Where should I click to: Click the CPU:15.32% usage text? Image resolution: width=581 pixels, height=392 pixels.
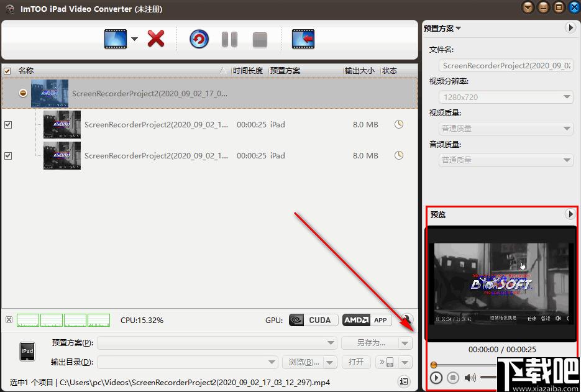142,320
